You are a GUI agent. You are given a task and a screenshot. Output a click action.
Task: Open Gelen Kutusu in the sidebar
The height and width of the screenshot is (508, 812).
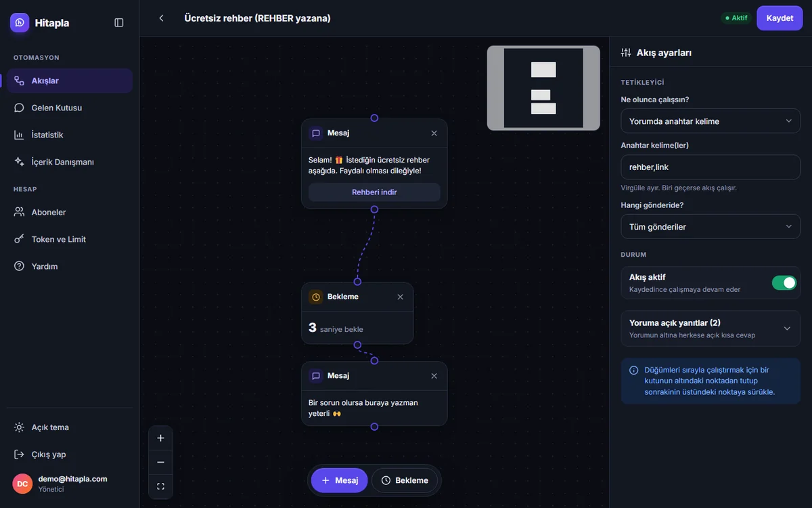[x=70, y=108]
